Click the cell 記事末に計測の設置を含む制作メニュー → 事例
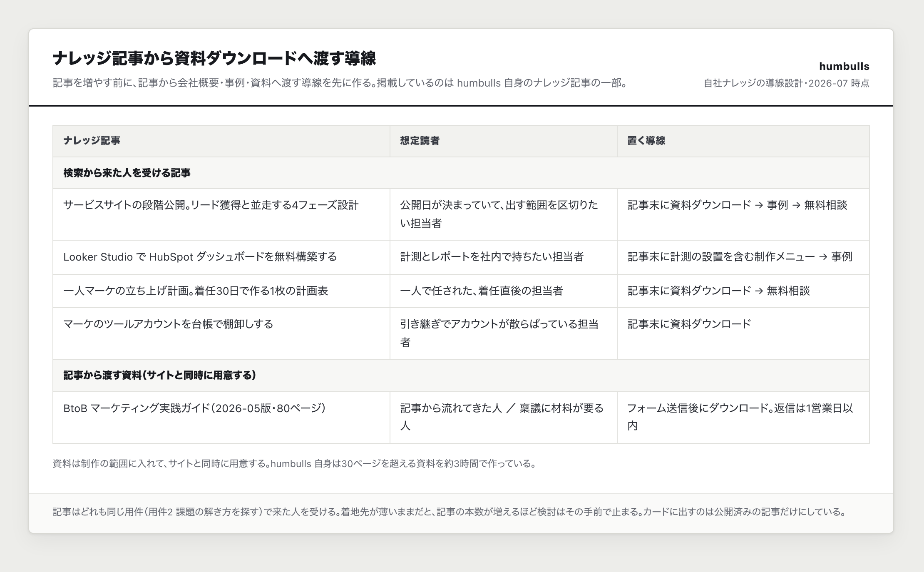Screen dimensions: 924x572 pyautogui.click(x=743, y=257)
